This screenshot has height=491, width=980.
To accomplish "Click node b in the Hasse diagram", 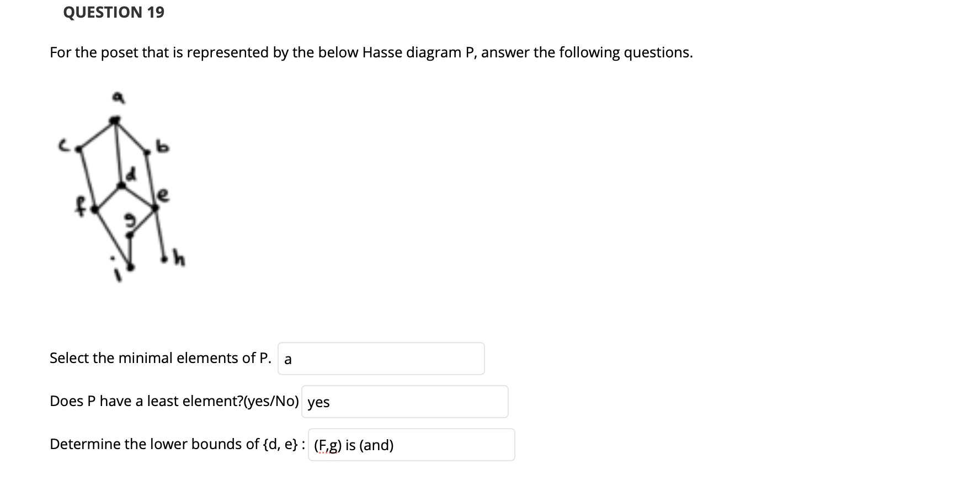I will tap(148, 152).
